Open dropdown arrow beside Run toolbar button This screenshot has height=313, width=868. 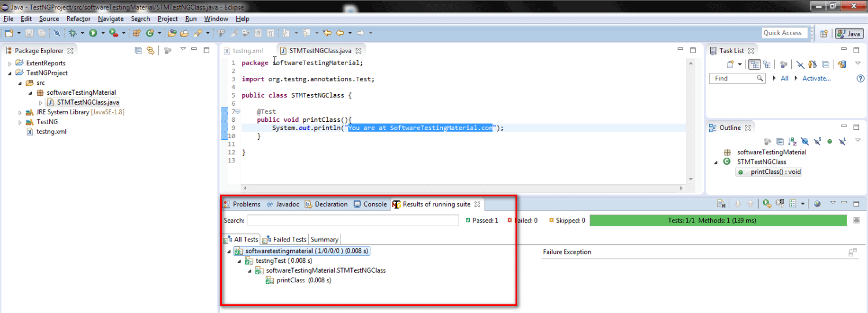coord(103,33)
